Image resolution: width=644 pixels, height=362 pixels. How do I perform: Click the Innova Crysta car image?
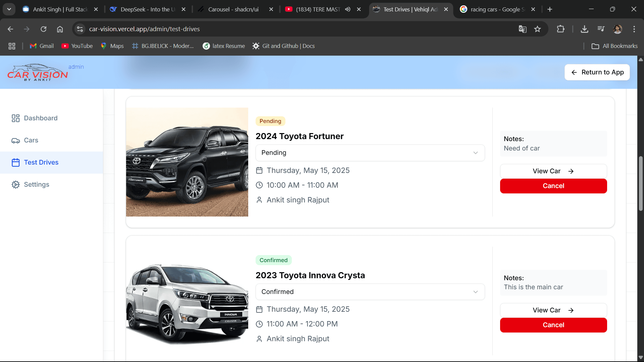tap(187, 301)
